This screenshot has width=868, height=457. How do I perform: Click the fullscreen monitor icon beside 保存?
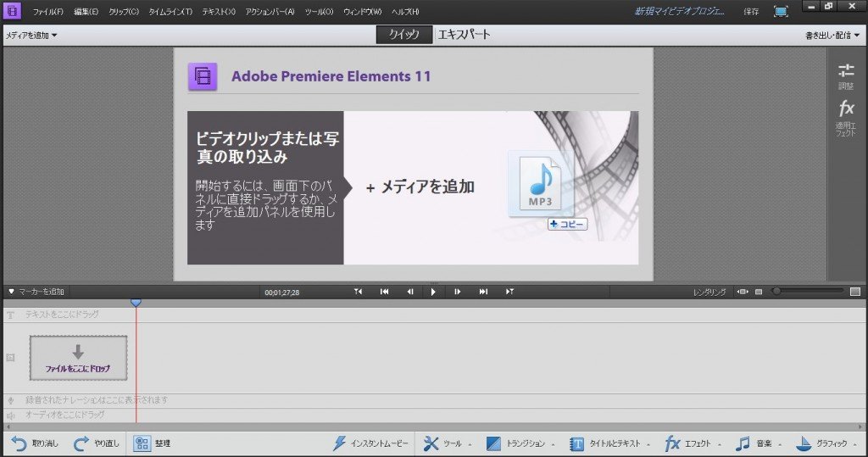click(781, 12)
